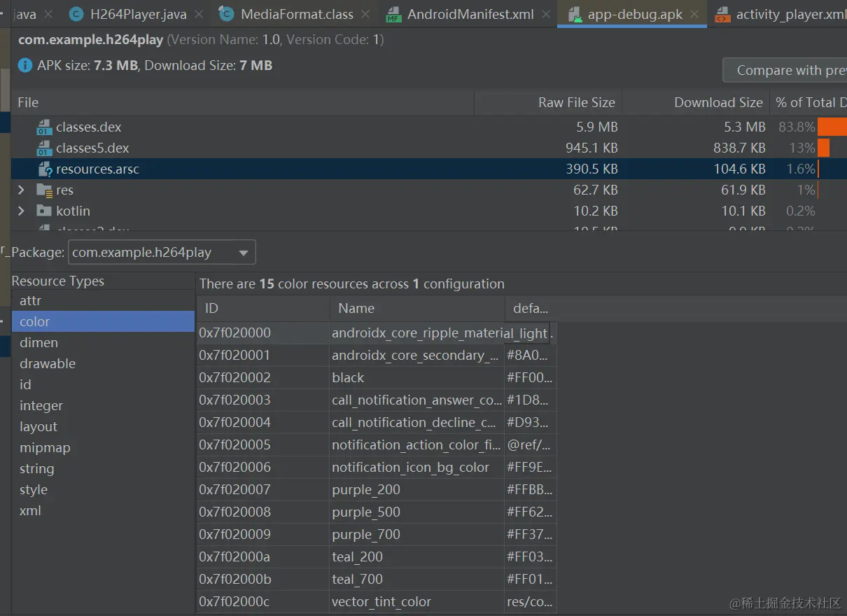Click the MediaFormat.class file icon
This screenshot has height=616, width=847.
click(x=226, y=14)
